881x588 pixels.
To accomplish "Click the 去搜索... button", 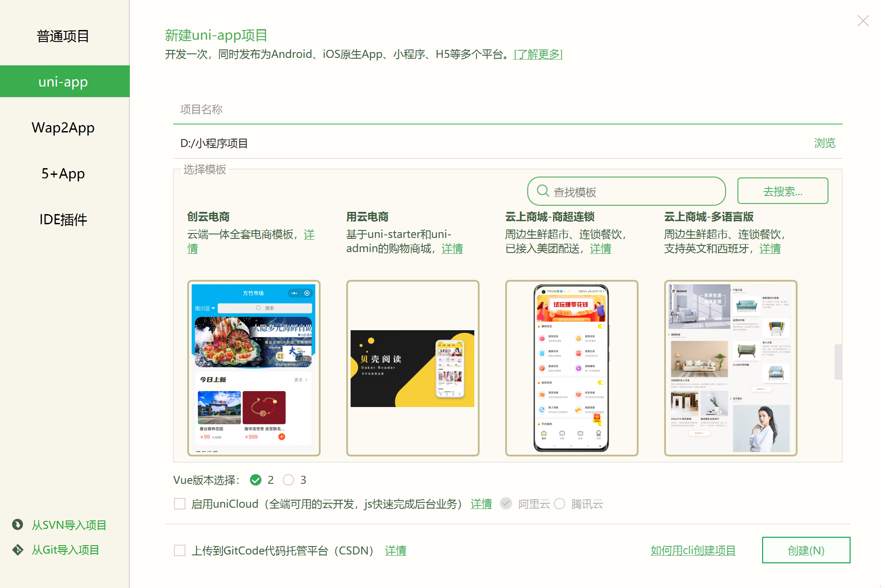I will pyautogui.click(x=783, y=191).
